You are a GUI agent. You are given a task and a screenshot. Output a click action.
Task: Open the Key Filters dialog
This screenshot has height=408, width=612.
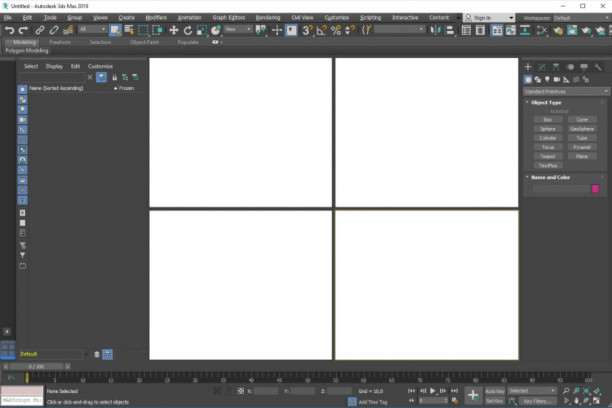(x=537, y=401)
